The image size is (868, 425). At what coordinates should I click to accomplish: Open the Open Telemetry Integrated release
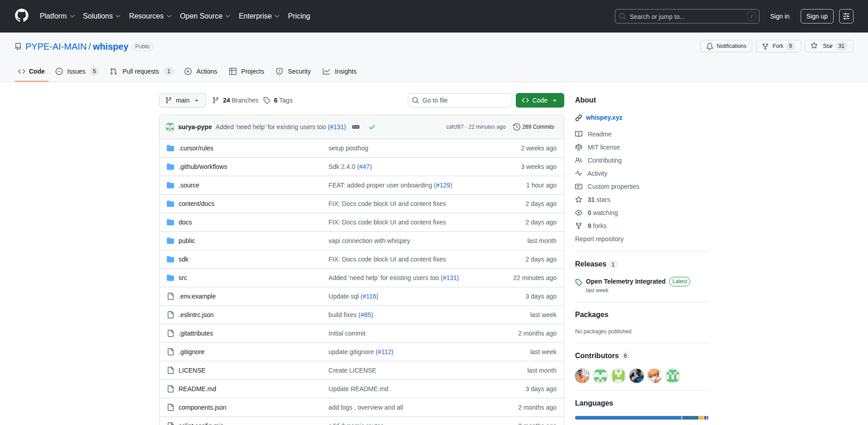click(x=626, y=281)
